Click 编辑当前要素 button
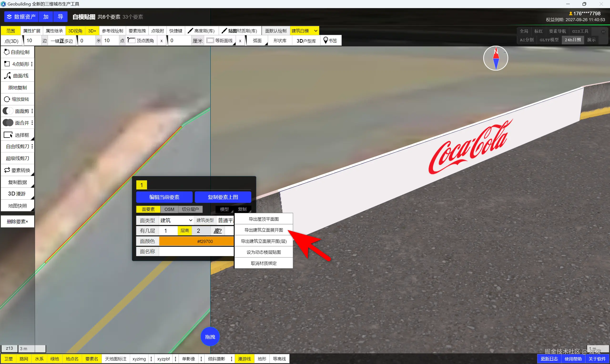Viewport: 610px width, 364px height. tap(164, 197)
